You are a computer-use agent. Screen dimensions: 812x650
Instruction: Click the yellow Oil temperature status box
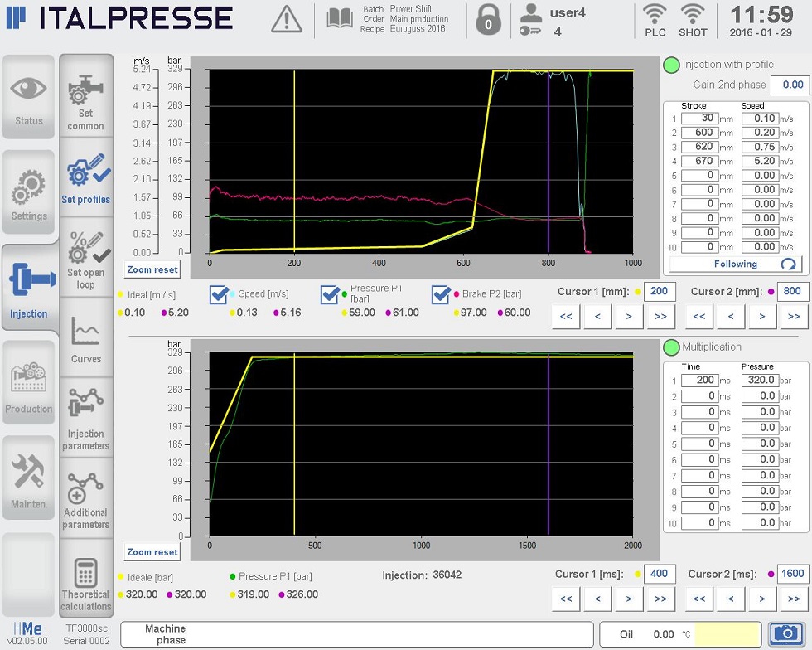tap(727, 634)
